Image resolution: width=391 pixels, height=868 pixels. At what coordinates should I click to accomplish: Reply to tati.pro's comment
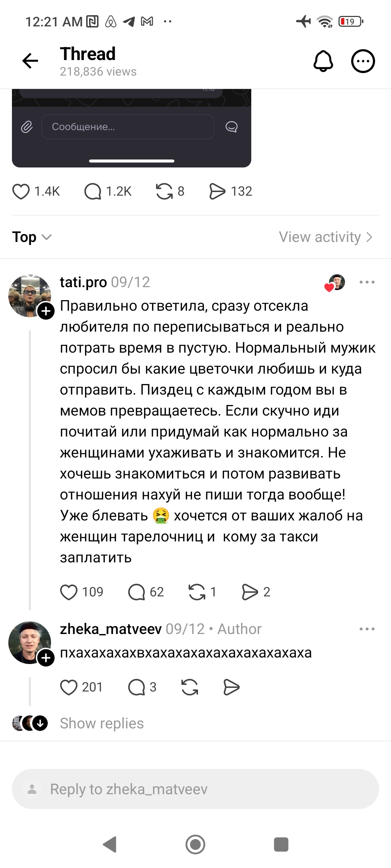pyautogui.click(x=136, y=592)
